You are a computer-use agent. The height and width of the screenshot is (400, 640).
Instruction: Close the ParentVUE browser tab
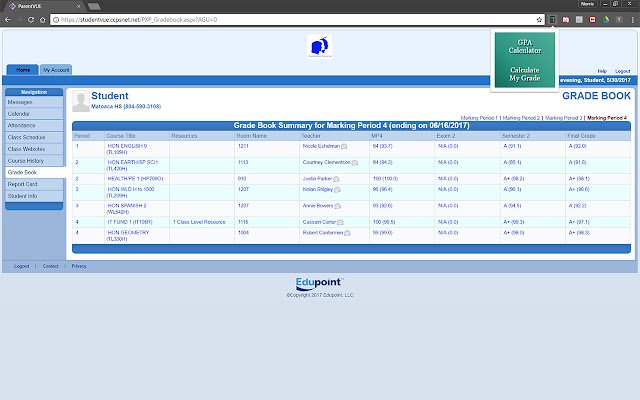point(78,6)
